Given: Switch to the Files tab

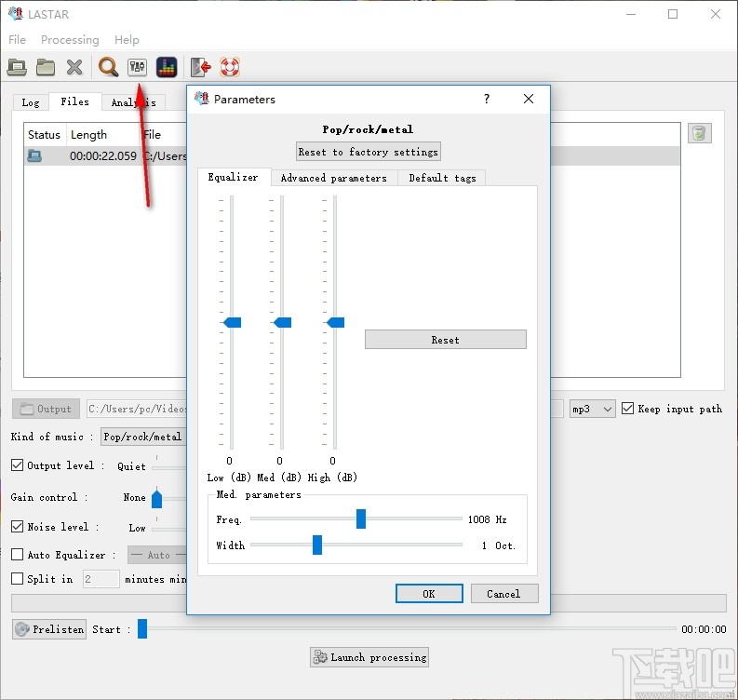Looking at the screenshot, I should click(74, 101).
